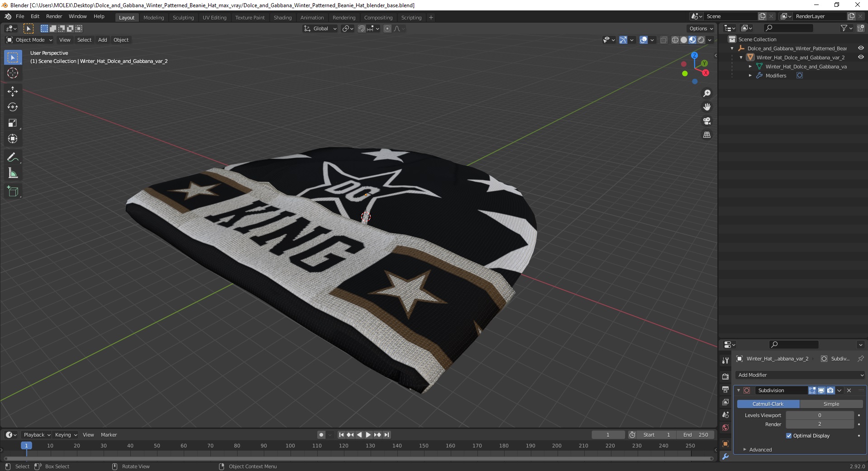The height and width of the screenshot is (471, 868).
Task: Activate the Scale tool
Action: click(13, 123)
